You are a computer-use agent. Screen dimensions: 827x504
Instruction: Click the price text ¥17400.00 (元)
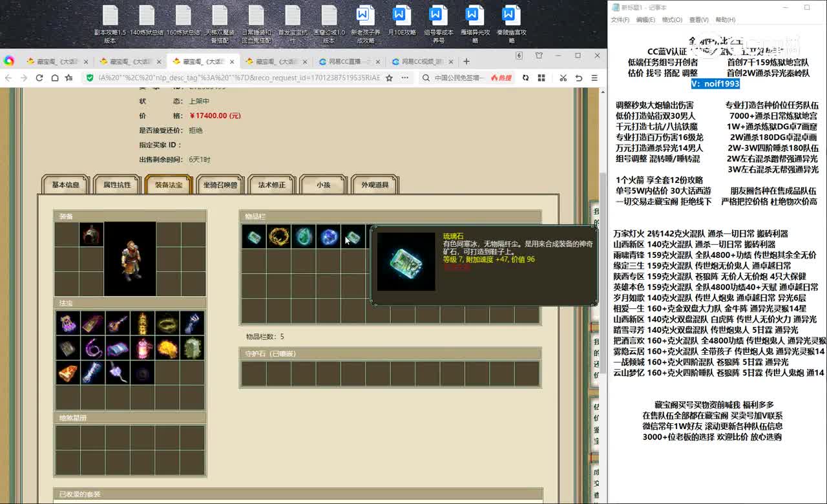[215, 116]
